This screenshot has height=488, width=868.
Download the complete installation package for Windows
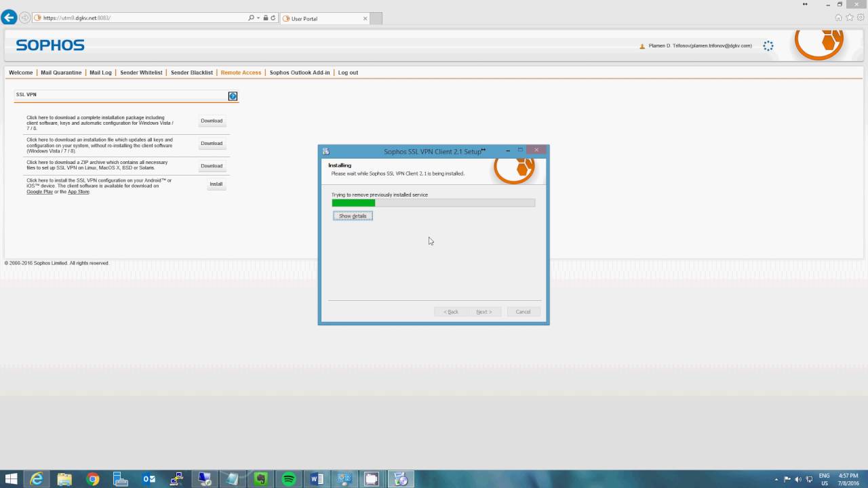212,121
